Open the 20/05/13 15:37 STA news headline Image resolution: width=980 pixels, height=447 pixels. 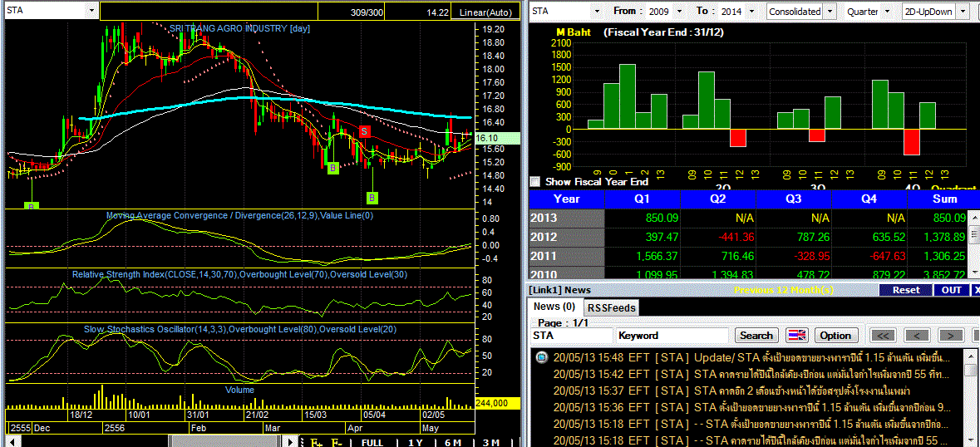click(x=731, y=391)
